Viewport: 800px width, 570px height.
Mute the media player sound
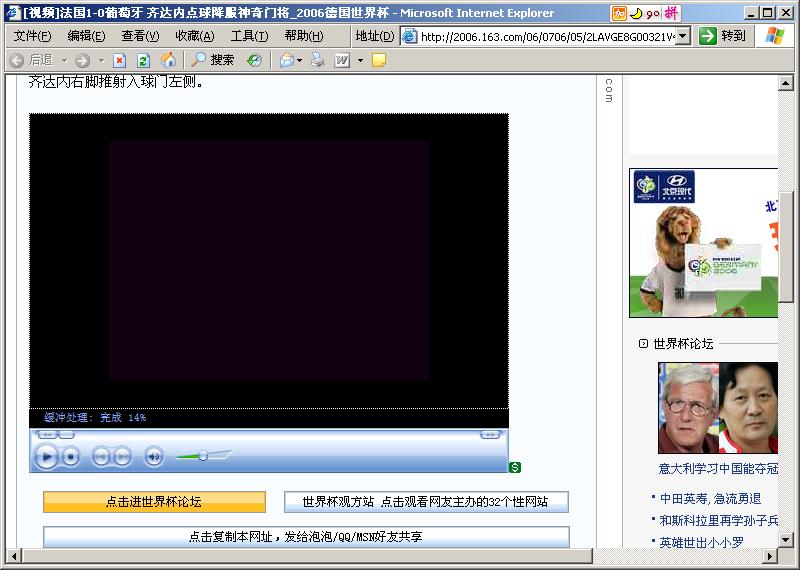tap(154, 456)
